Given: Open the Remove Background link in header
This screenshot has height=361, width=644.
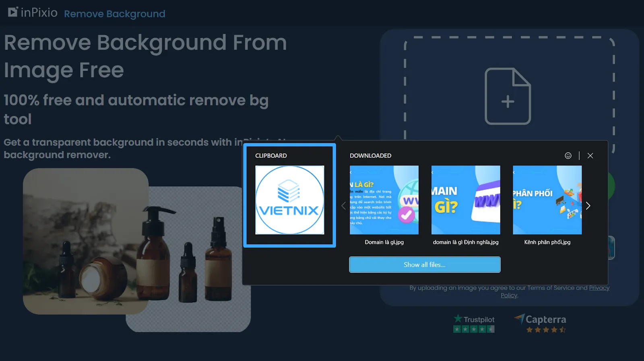Looking at the screenshot, I should [115, 14].
